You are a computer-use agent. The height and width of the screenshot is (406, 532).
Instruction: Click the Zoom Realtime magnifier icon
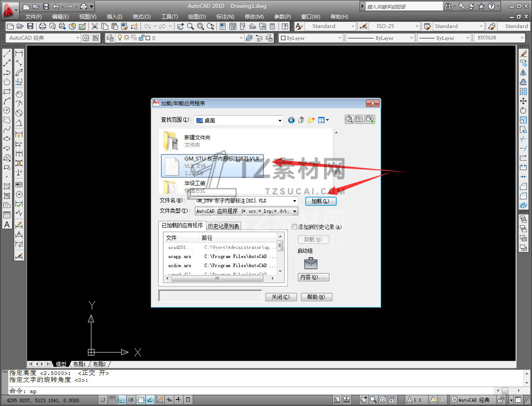(190, 26)
